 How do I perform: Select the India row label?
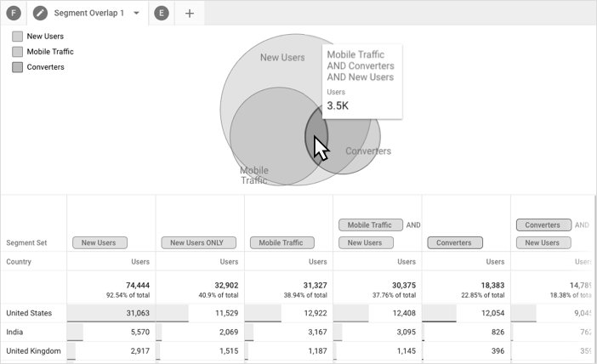coord(14,332)
